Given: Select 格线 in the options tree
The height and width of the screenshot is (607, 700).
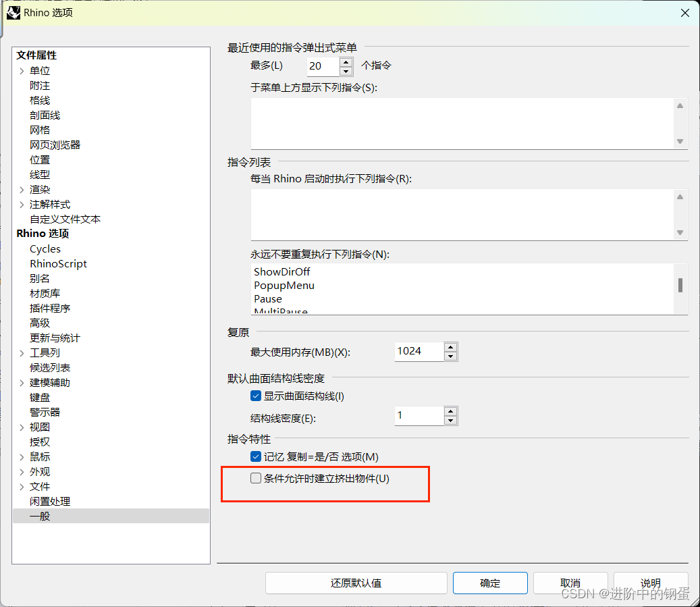Looking at the screenshot, I should 40,101.
